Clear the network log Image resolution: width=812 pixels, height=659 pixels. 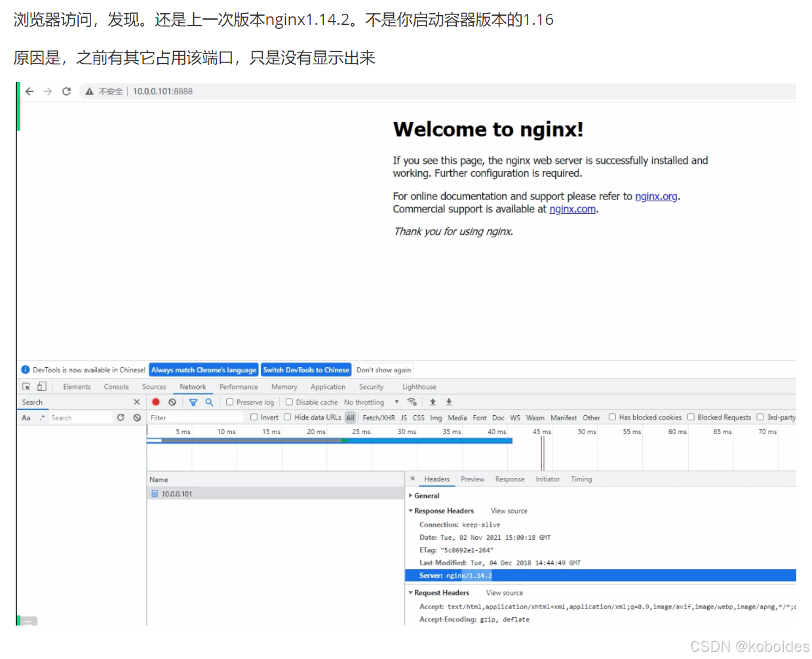click(172, 402)
